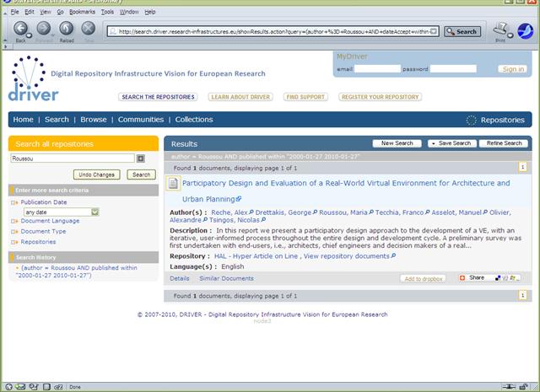
Task: Click magnifier icon after Drettakis, George
Action: 315,212
